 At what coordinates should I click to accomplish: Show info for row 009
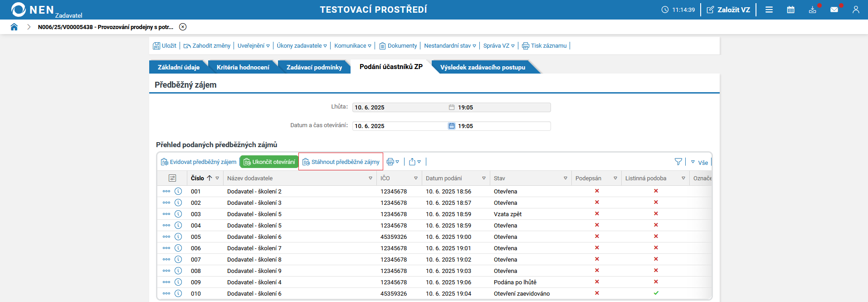coord(178,282)
